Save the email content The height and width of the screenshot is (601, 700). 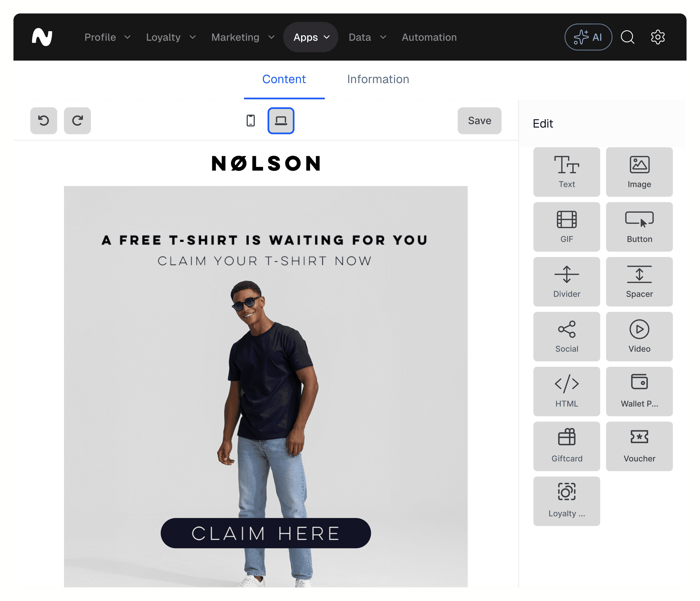point(479,121)
